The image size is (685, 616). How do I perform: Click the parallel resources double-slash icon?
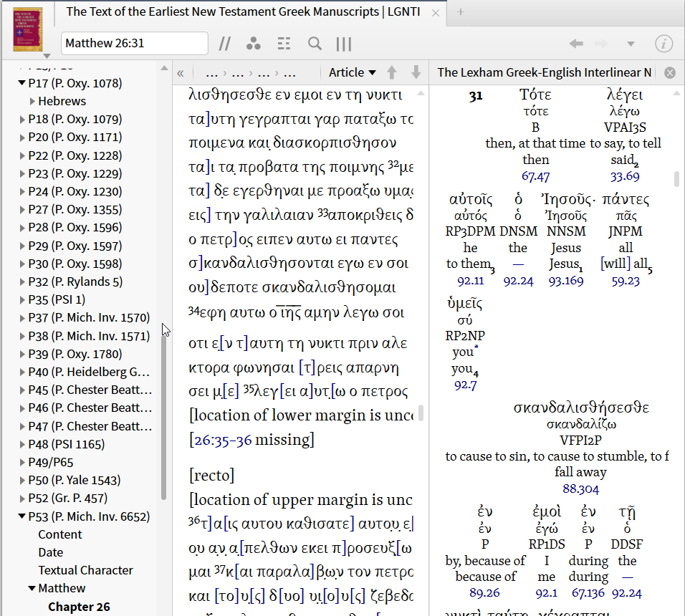[x=225, y=44]
